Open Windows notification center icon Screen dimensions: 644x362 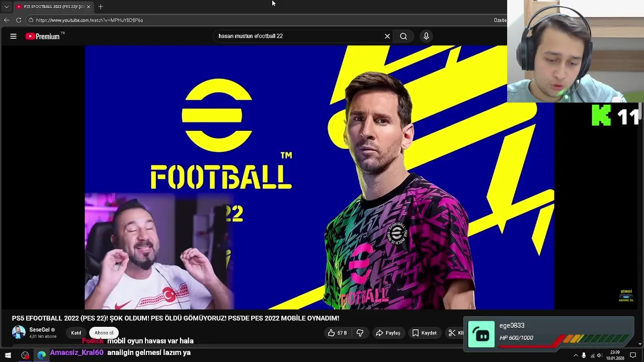click(633, 355)
